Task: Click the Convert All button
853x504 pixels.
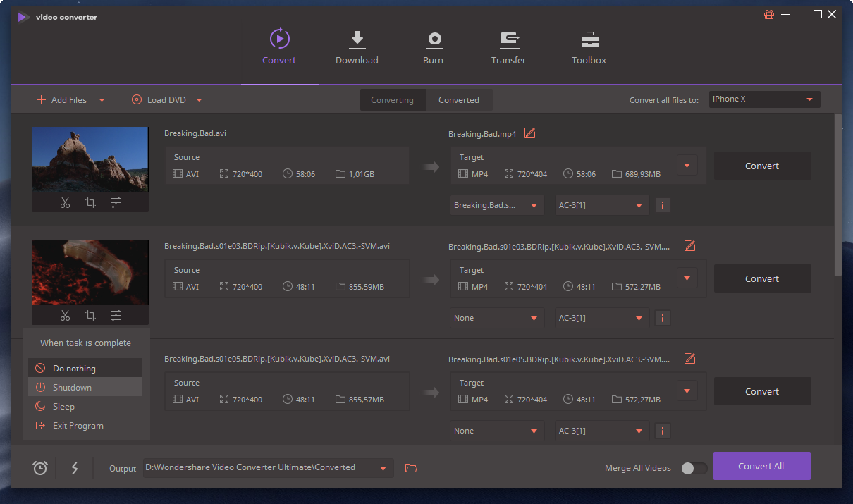Action: 761,466
